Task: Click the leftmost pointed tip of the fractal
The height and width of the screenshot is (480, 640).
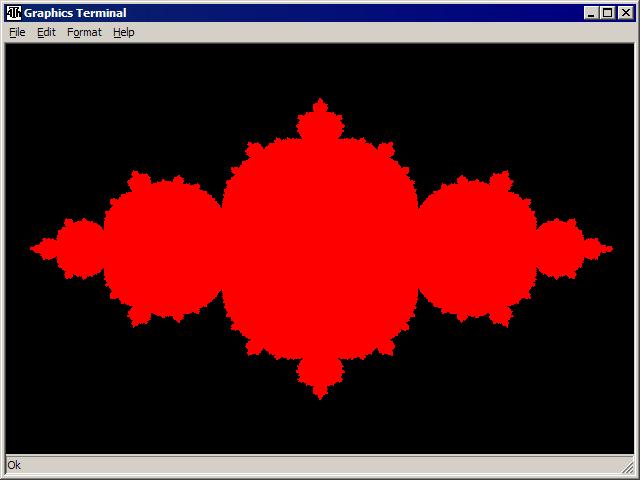Action: point(33,248)
